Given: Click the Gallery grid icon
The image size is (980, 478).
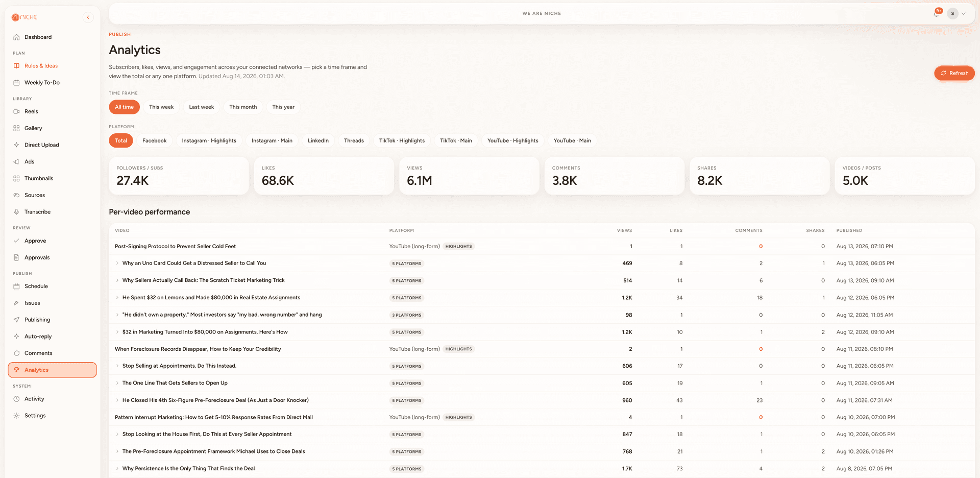Looking at the screenshot, I should point(16,128).
